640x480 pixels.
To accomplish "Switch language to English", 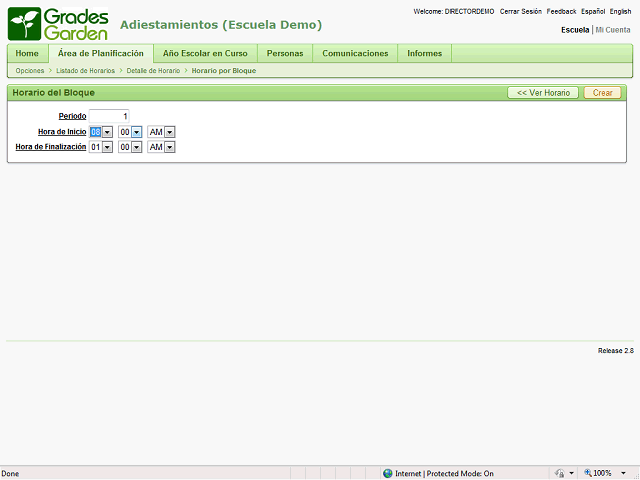I will pos(620,11).
